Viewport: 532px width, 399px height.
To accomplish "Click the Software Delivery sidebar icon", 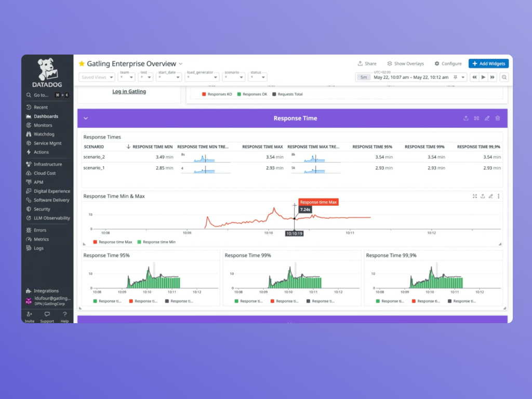I will (29, 200).
